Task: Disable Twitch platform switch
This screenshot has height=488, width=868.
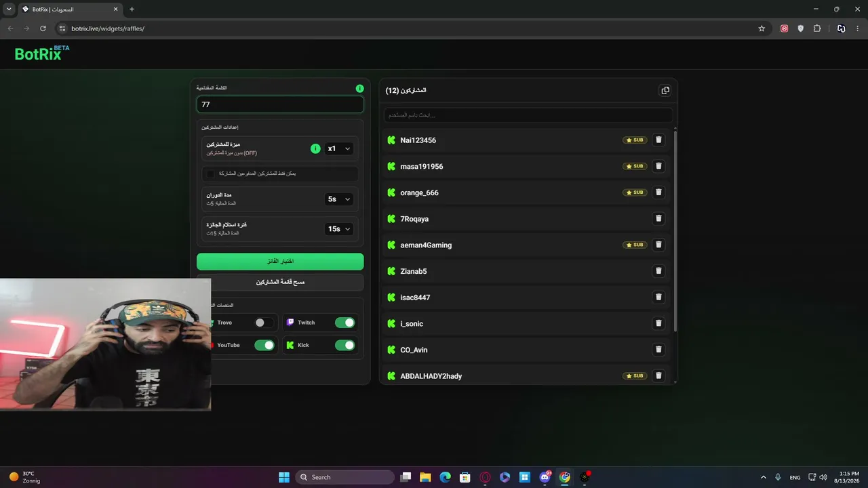Action: tap(344, 323)
